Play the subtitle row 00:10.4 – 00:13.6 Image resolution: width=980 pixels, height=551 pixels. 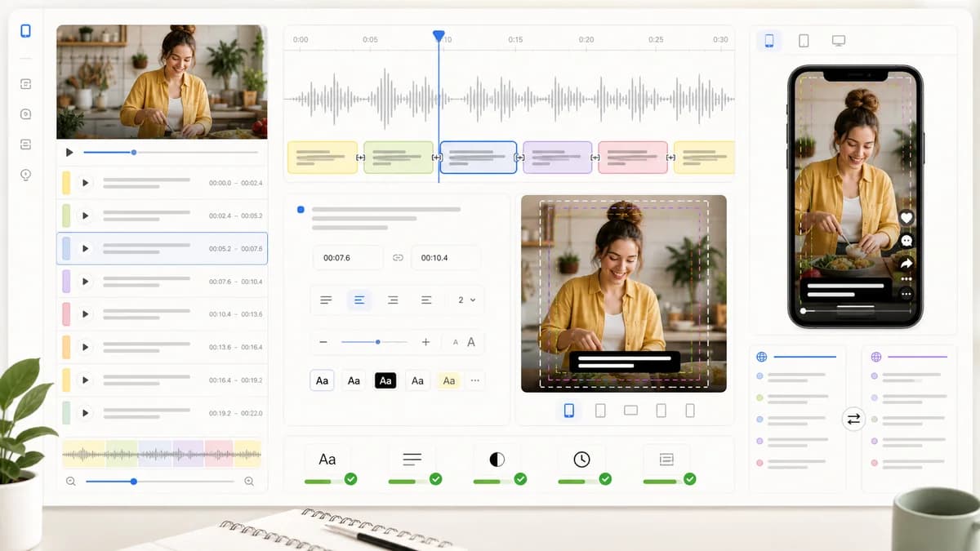85,314
